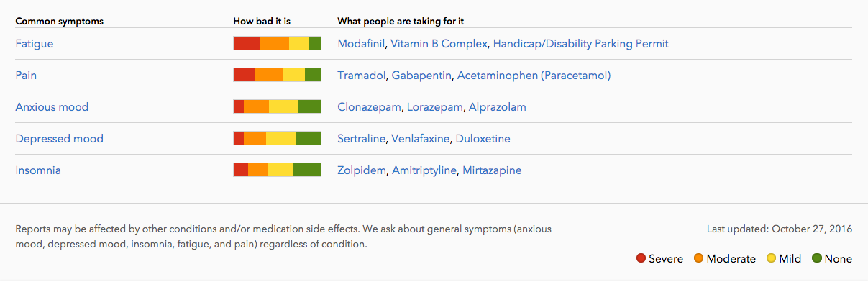This screenshot has width=868, height=282.
Task: Open the Anxious mood symptom link
Action: click(52, 107)
